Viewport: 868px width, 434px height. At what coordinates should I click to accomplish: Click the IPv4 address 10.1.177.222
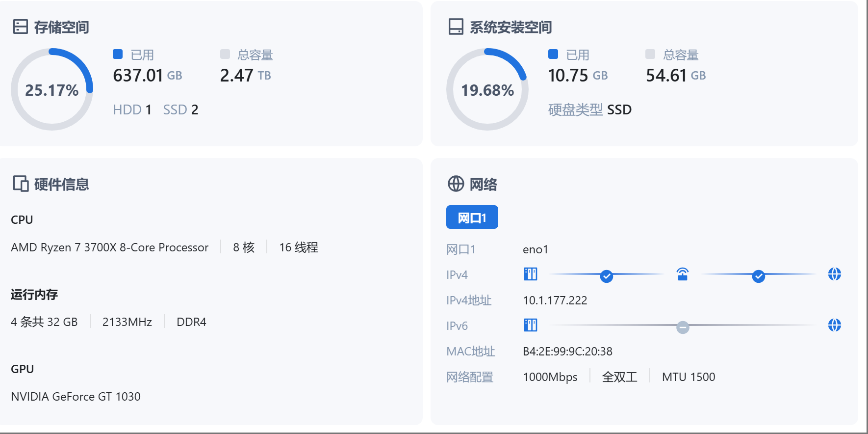[x=555, y=300]
